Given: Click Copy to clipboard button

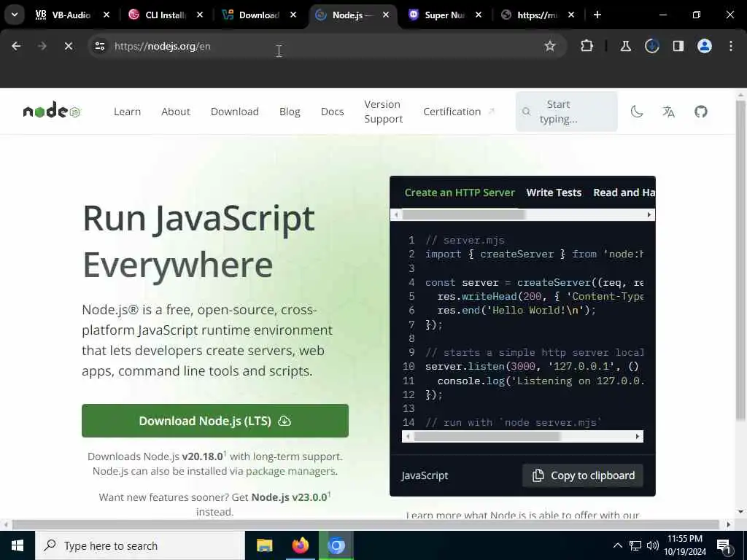Looking at the screenshot, I should click(x=583, y=475).
